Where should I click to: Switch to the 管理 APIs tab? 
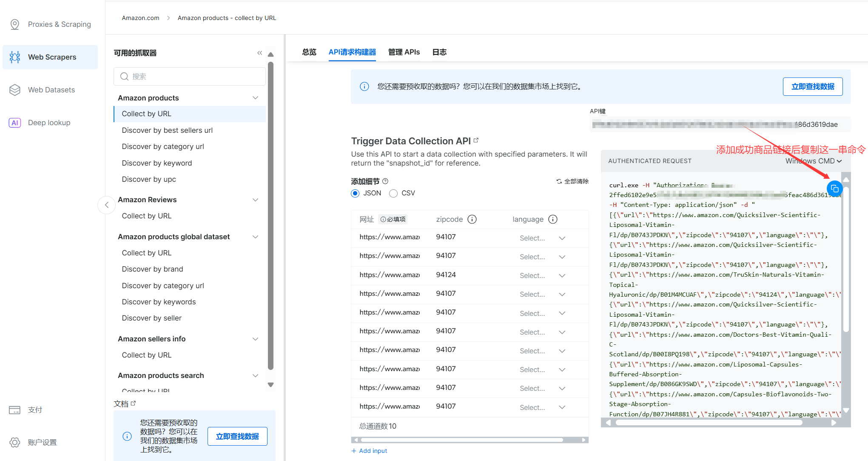(x=404, y=52)
